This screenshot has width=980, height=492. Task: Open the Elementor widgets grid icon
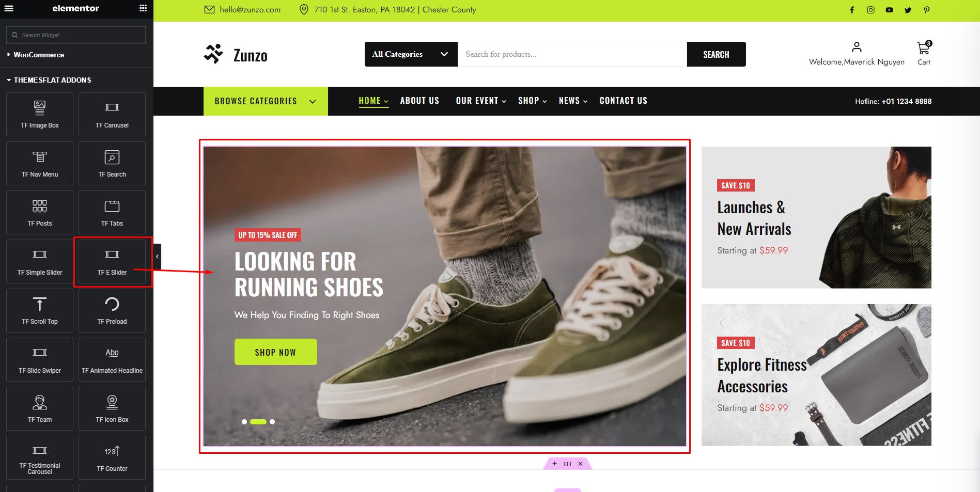143,8
